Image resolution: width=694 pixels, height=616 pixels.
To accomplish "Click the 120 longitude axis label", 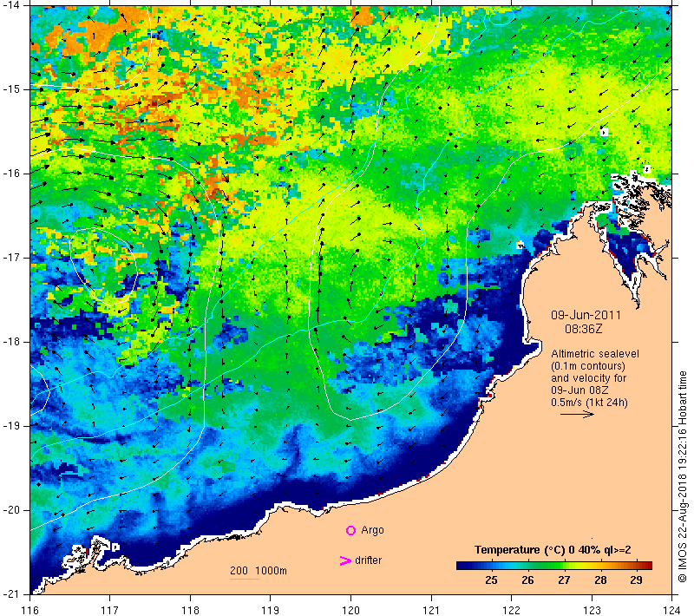I will (351, 610).
